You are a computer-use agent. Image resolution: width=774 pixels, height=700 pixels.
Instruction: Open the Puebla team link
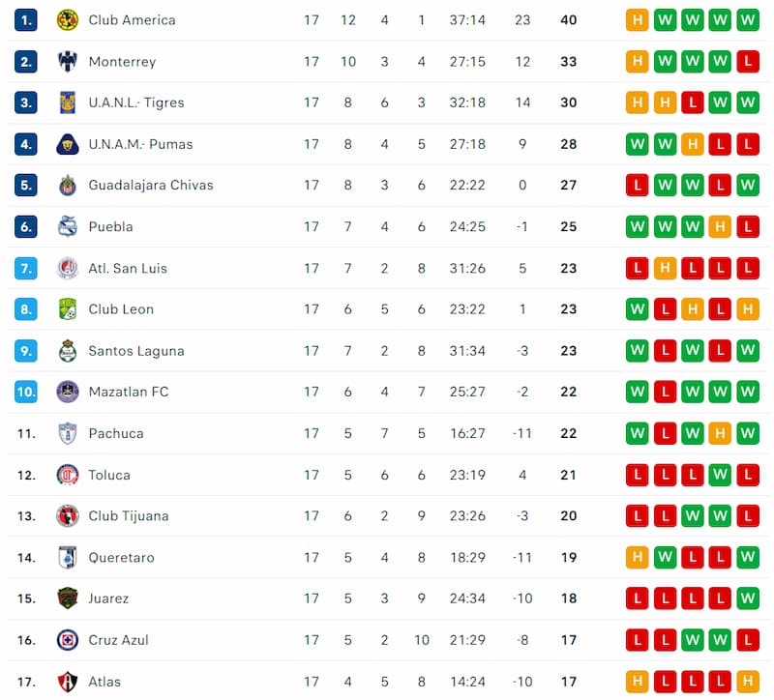(x=110, y=227)
